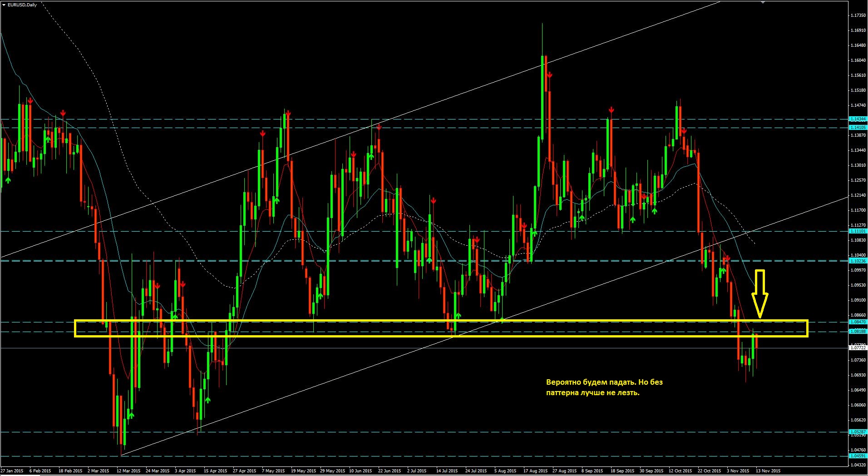The width and height of the screenshot is (868, 476).
Task: Click the 1.13440 price scale value
Action: coord(858,150)
